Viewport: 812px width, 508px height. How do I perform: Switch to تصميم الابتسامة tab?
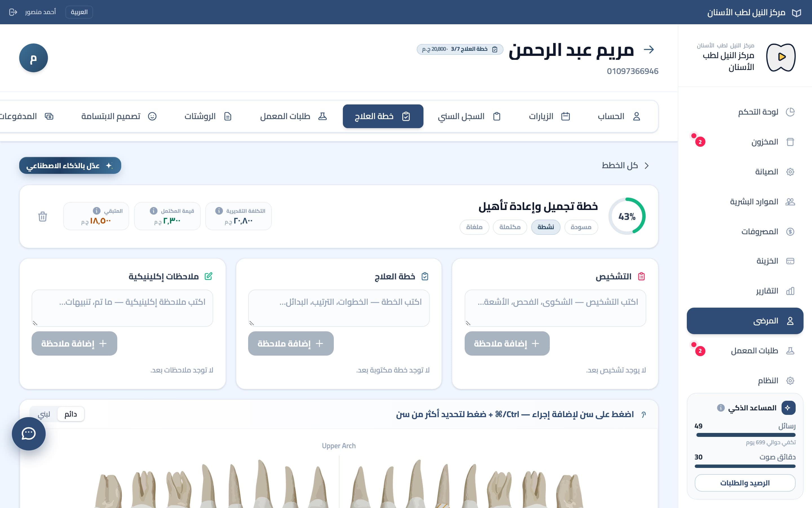[x=119, y=116]
